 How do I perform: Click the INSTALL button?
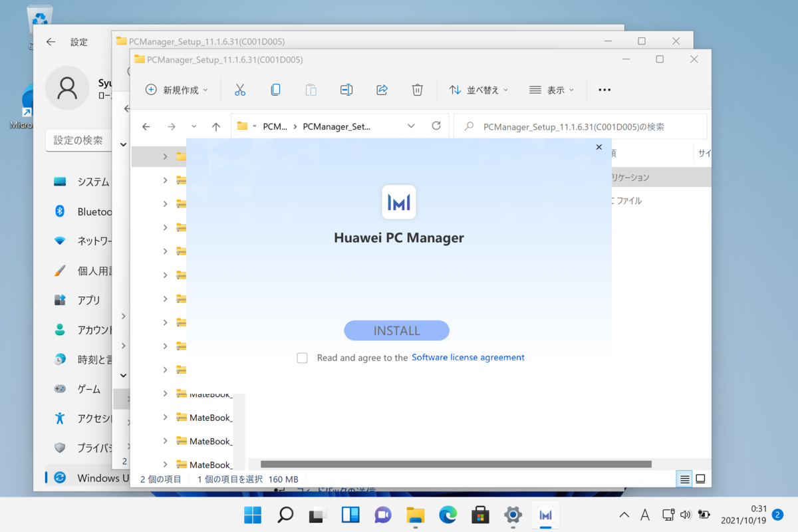point(397,331)
